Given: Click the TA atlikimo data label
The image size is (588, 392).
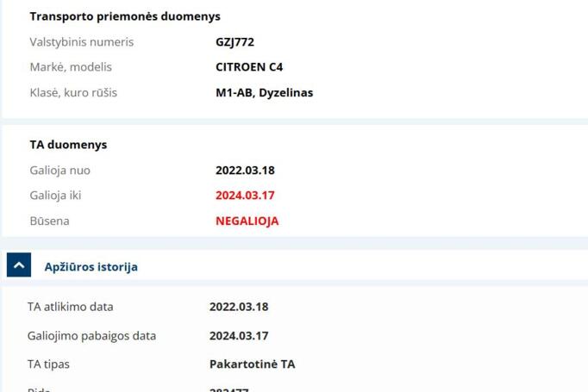Looking at the screenshot, I should click(x=70, y=307).
